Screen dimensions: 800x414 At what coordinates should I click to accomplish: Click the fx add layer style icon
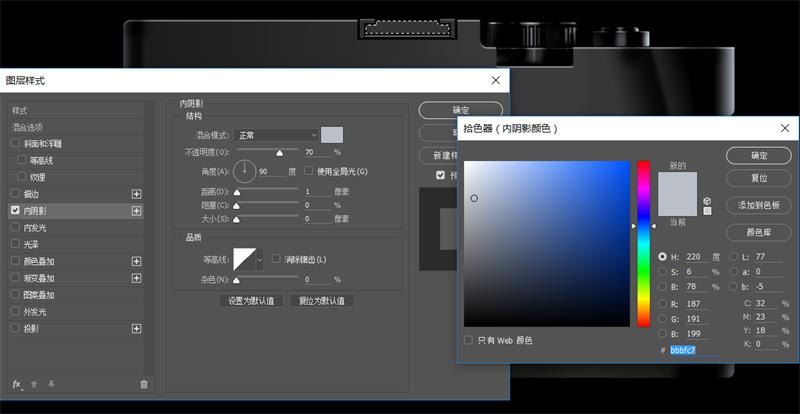[16, 384]
